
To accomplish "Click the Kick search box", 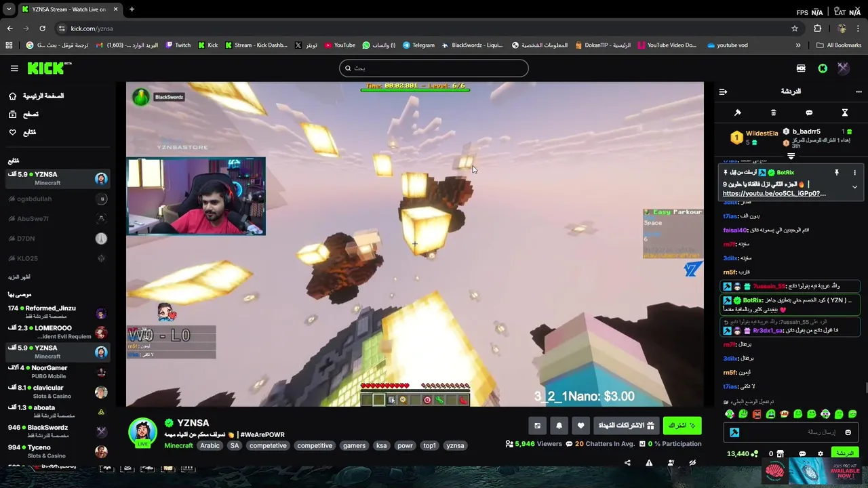I will point(434,68).
